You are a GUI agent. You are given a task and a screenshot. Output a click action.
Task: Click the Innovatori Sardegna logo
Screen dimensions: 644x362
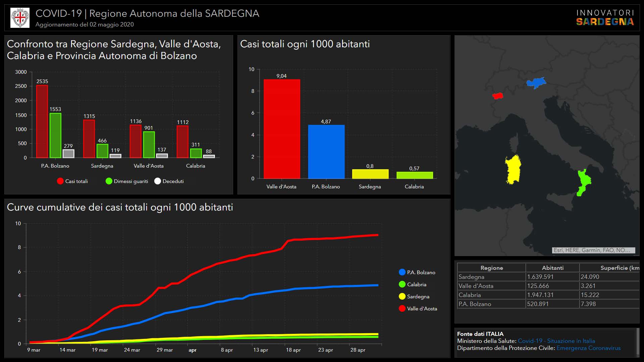pyautogui.click(x=605, y=18)
